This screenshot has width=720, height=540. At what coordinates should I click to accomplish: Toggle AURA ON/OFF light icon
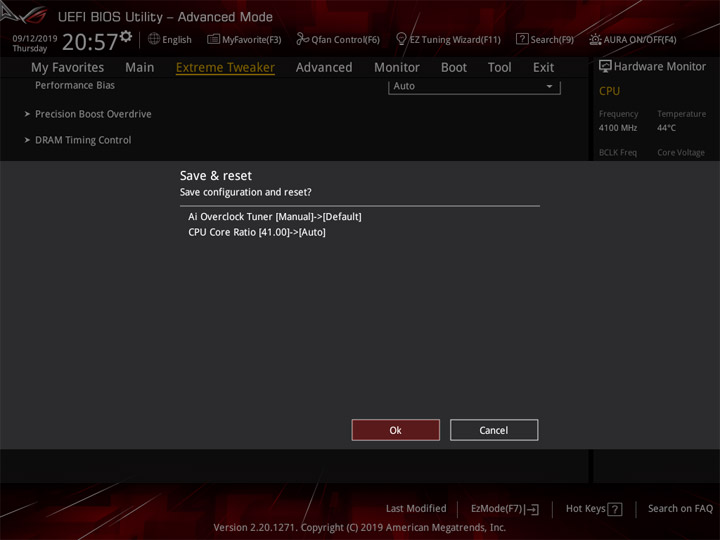tap(595, 39)
